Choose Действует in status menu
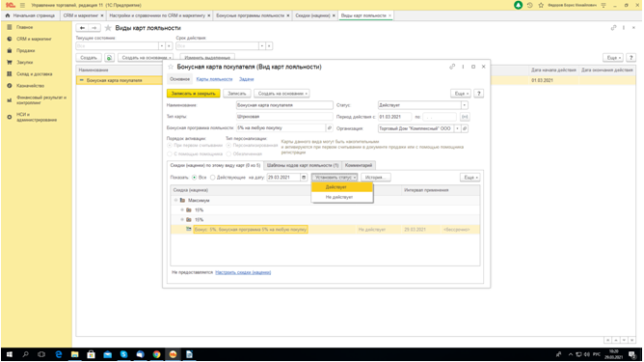This screenshot has height=362, width=644. [x=342, y=187]
